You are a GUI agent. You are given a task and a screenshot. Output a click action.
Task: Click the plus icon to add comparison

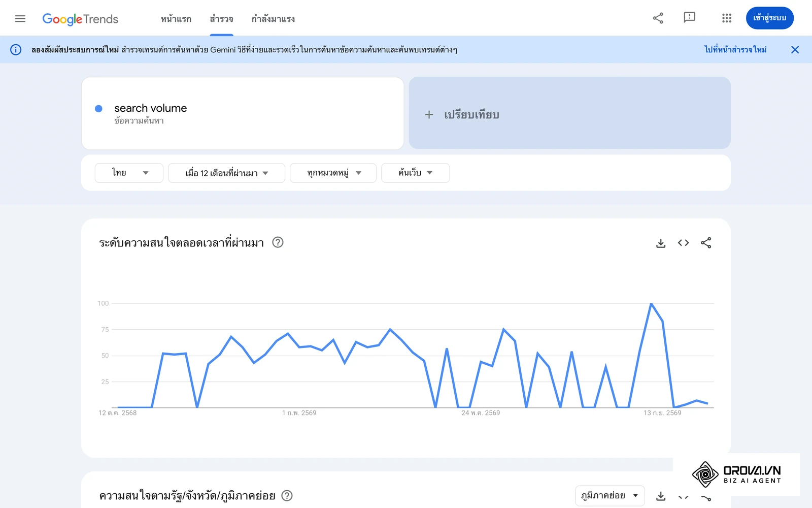click(429, 115)
